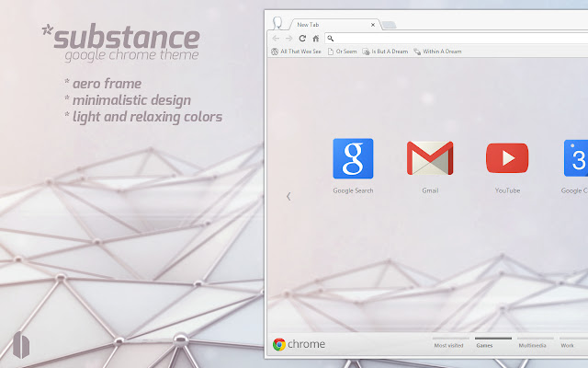Close the New Tab tab
Screen dimensions: 588x368
coord(373,25)
